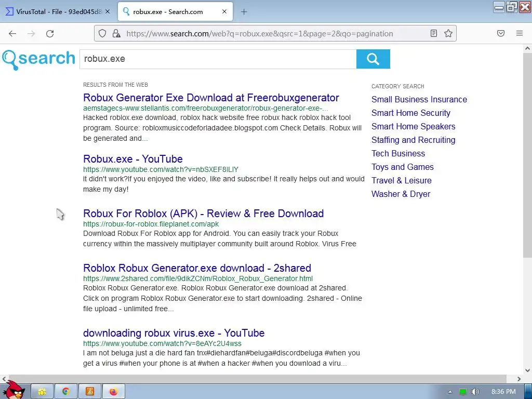Open the Pocket save icon
This screenshot has height=399, width=532.
[x=501, y=33]
